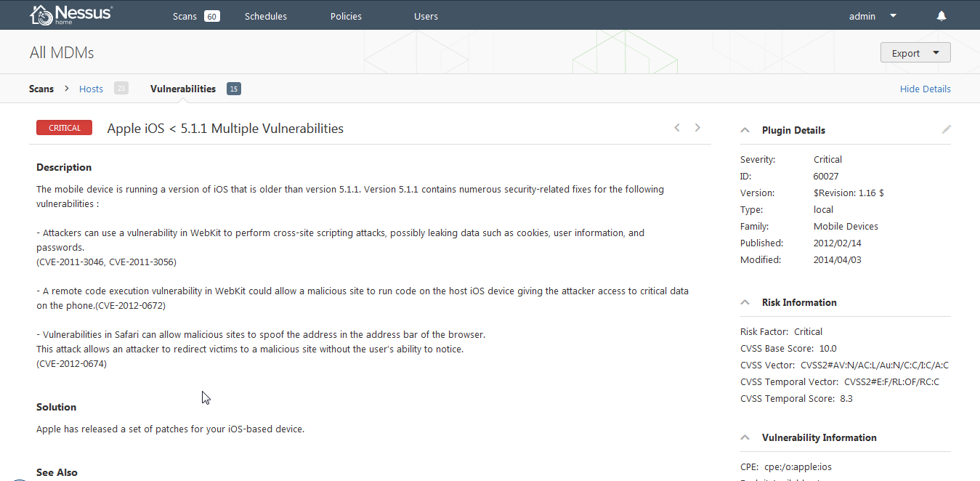Click the text CVE-2011-3046, CVE-2011-3056
The height and width of the screenshot is (481, 980).
pyautogui.click(x=106, y=262)
